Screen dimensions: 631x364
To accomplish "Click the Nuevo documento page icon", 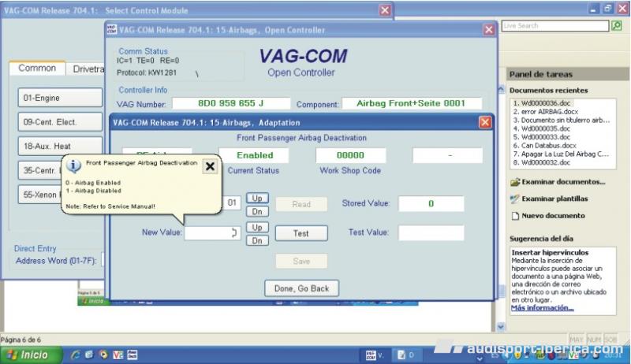I will pyautogui.click(x=515, y=216).
